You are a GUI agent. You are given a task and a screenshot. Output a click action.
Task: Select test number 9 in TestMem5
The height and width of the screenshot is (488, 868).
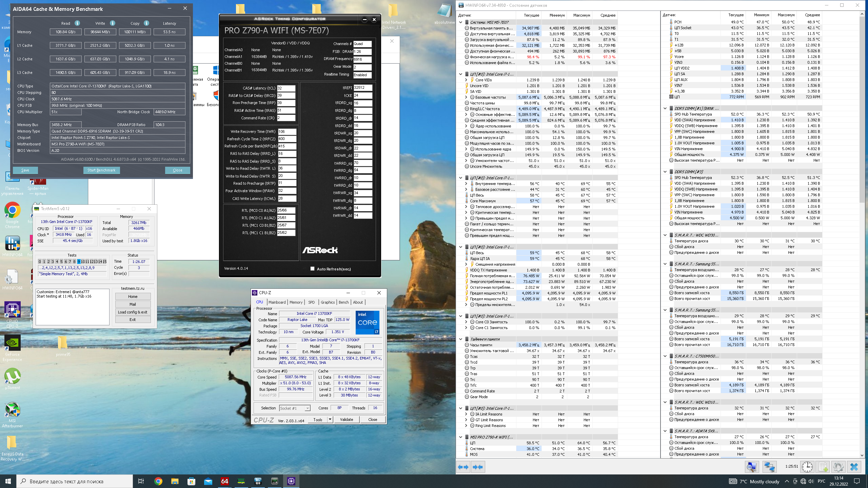[79, 261]
